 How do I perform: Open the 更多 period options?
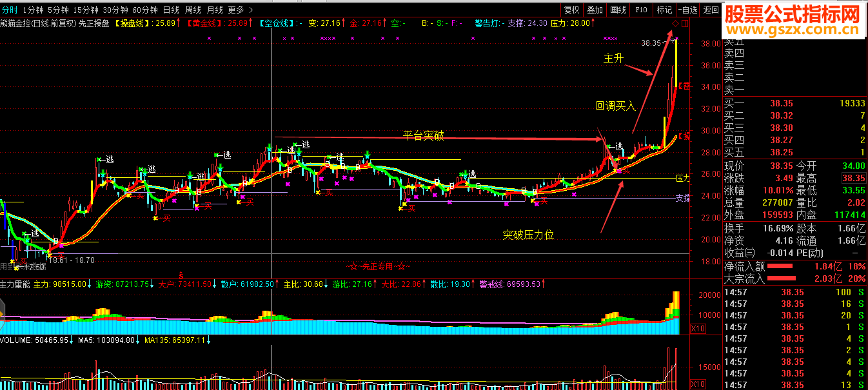[236, 10]
